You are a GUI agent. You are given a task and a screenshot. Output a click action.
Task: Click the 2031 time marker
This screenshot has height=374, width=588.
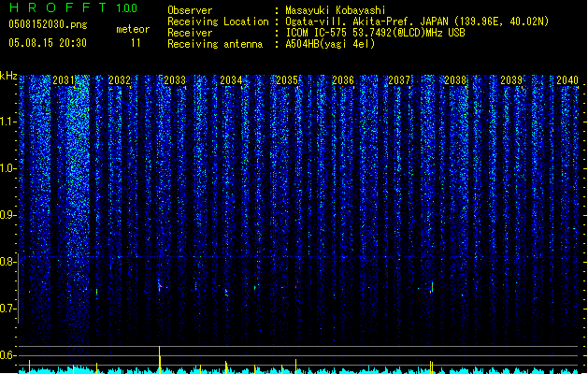64,80
